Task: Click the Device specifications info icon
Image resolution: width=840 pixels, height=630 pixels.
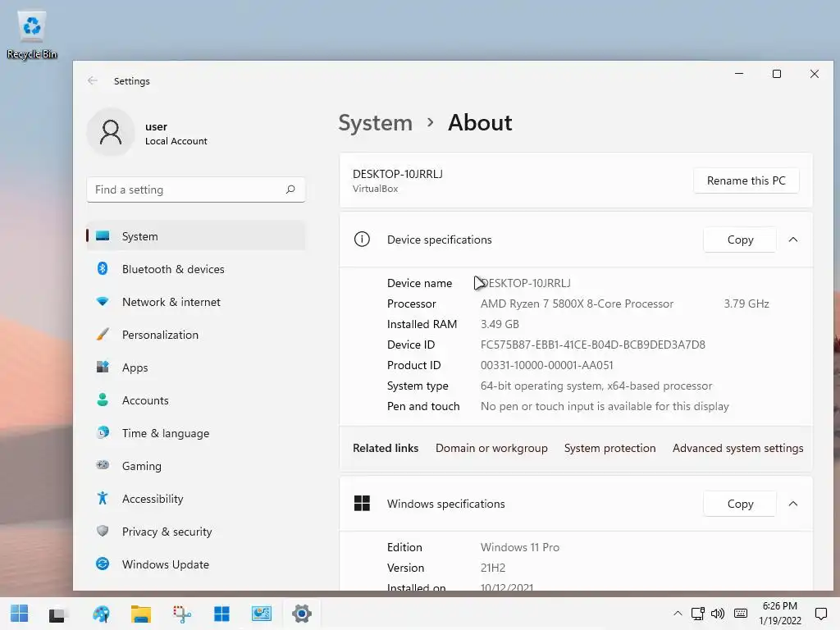Action: 362,240
